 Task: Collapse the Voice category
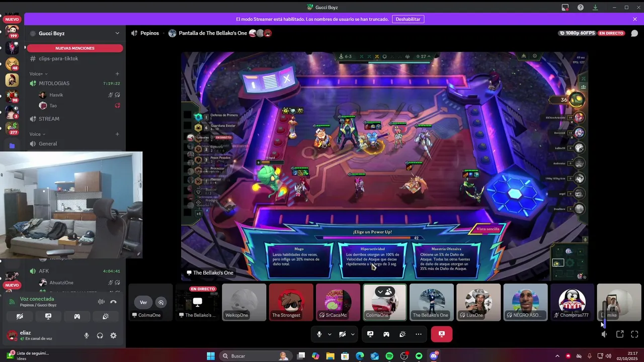(37, 134)
